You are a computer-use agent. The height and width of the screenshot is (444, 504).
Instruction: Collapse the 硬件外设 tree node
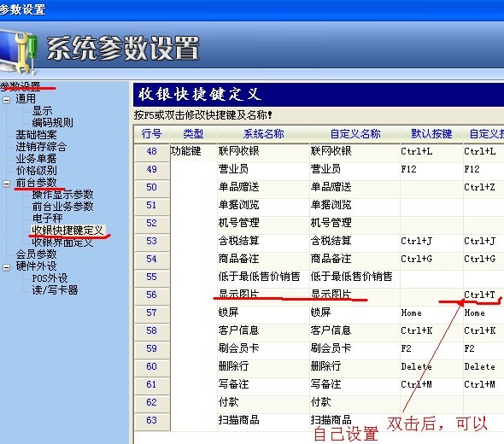pyautogui.click(x=7, y=267)
